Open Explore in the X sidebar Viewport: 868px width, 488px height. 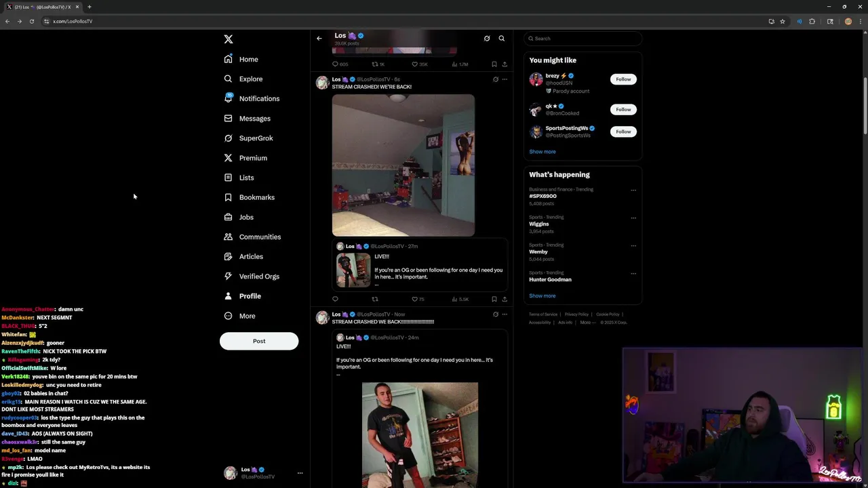(x=243, y=79)
